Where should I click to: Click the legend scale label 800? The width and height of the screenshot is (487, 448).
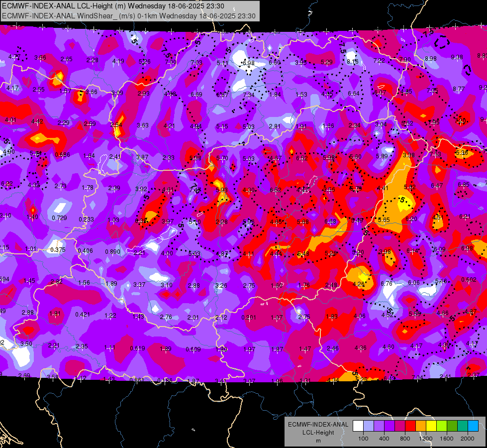tap(405, 439)
